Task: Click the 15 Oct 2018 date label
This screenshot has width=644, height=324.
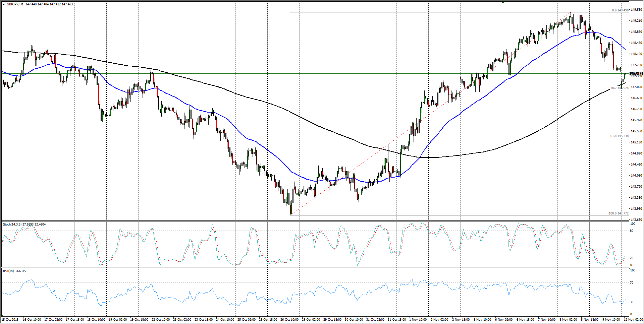Action: tap(10, 319)
